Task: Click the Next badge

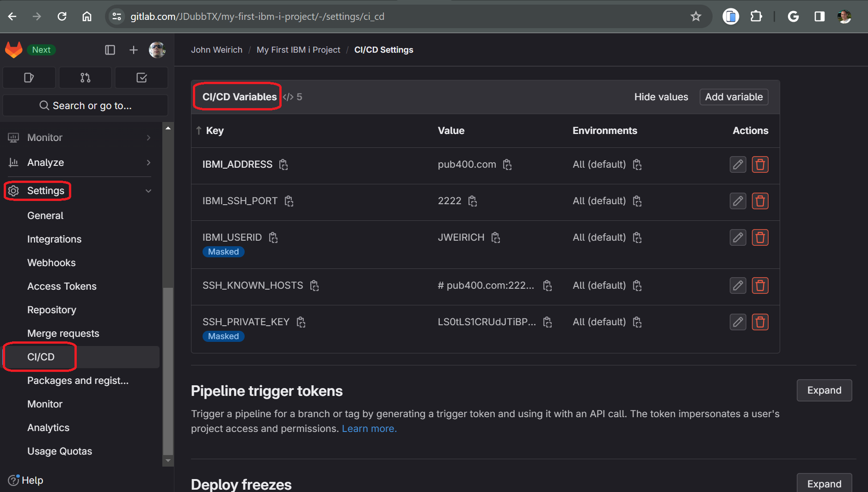Action: click(x=41, y=50)
